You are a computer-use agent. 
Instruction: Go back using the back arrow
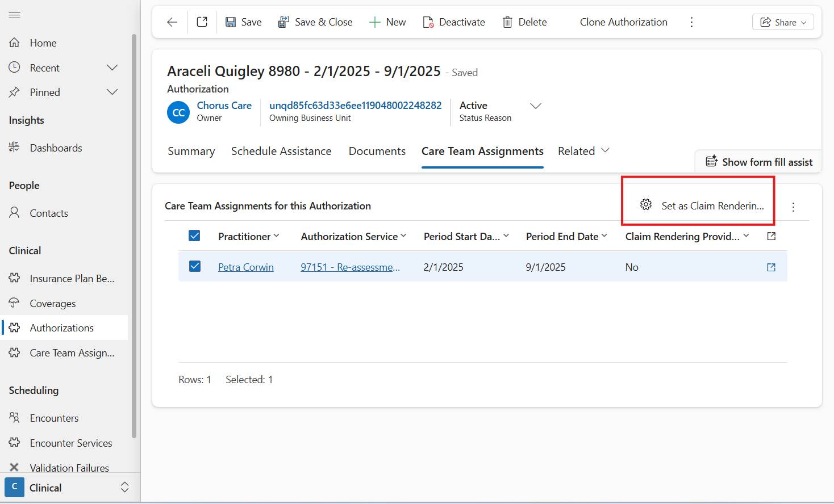[172, 22]
